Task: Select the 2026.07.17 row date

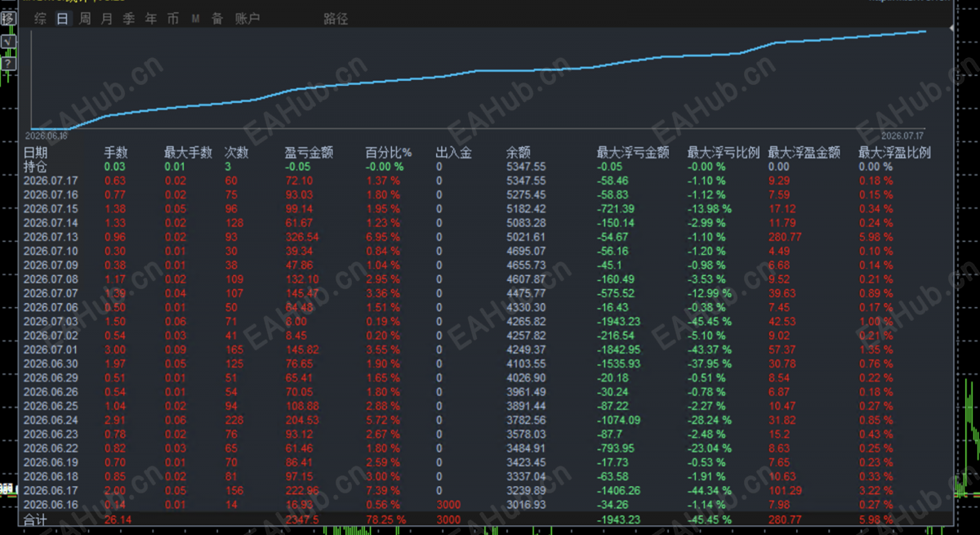Action: (x=51, y=181)
